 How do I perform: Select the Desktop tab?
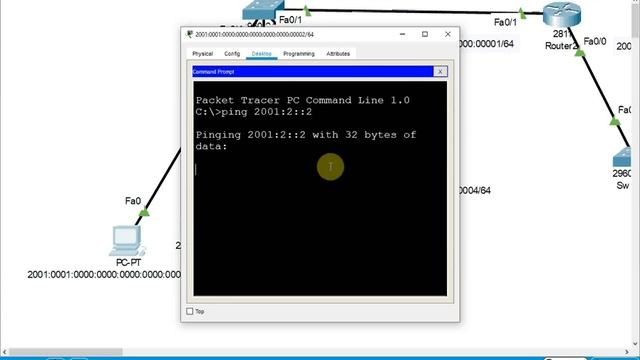click(x=262, y=54)
